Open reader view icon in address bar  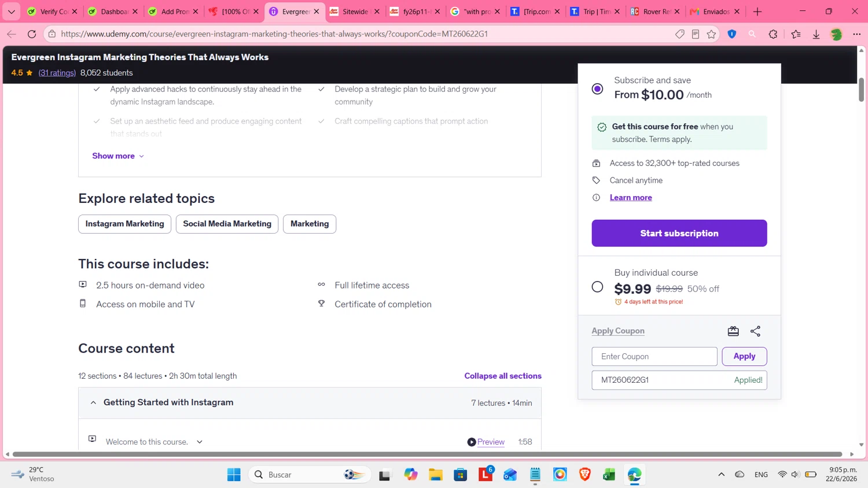[x=696, y=34]
